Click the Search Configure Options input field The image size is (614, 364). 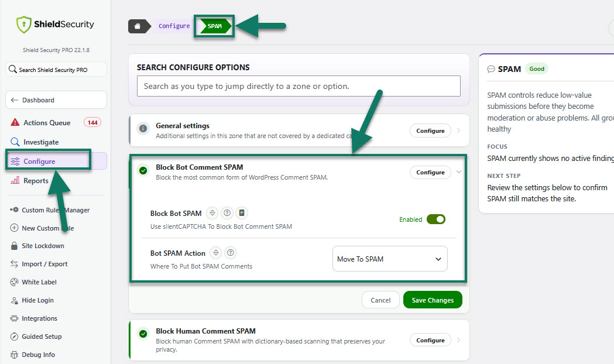(x=299, y=86)
